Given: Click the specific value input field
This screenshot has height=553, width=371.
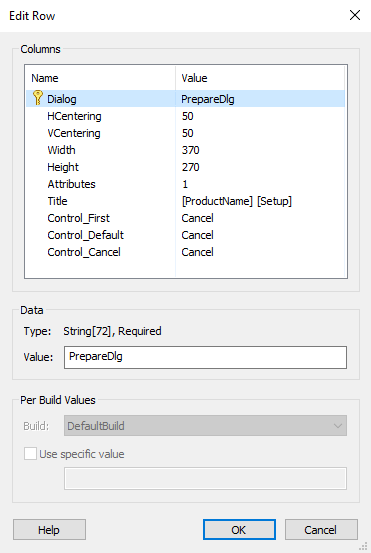Looking at the screenshot, I should (205, 479).
